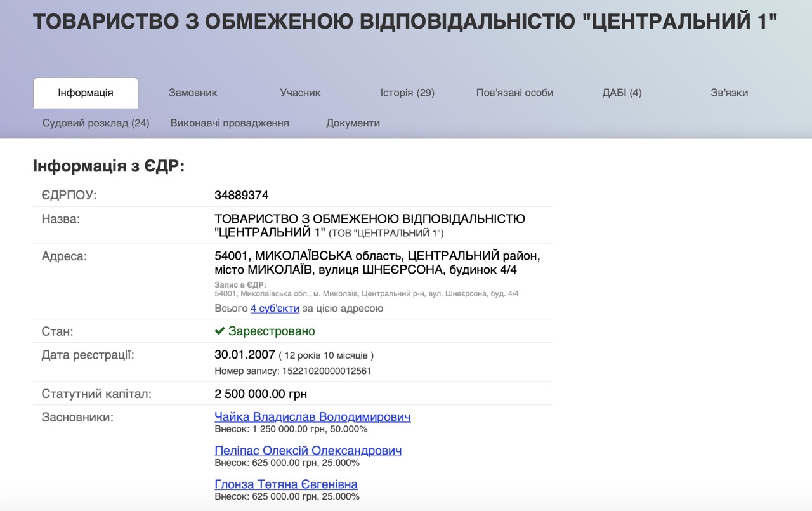Go to the Пов'язані особи tab
This screenshot has width=812, height=511.
(514, 93)
